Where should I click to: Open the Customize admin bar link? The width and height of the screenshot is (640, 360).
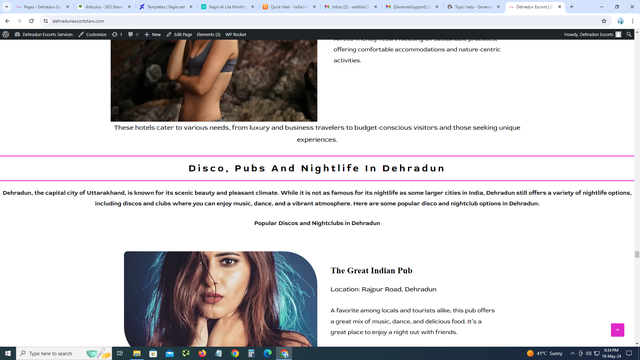coord(93,34)
